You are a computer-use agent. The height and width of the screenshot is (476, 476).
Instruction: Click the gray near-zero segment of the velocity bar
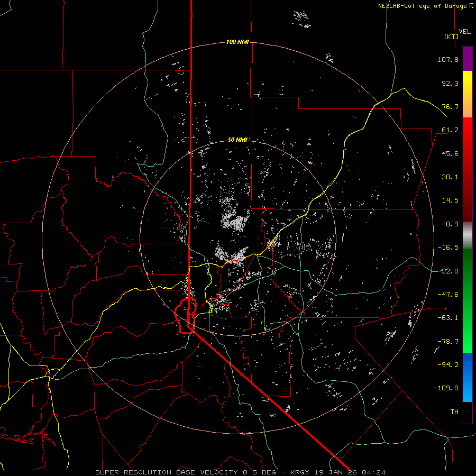point(467,235)
